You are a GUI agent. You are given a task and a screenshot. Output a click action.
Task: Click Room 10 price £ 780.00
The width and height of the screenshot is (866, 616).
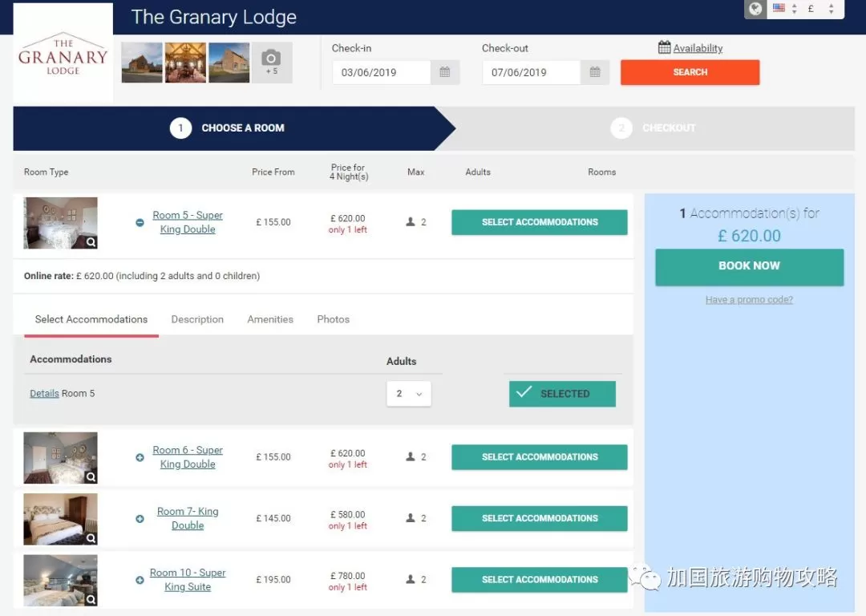pyautogui.click(x=347, y=576)
